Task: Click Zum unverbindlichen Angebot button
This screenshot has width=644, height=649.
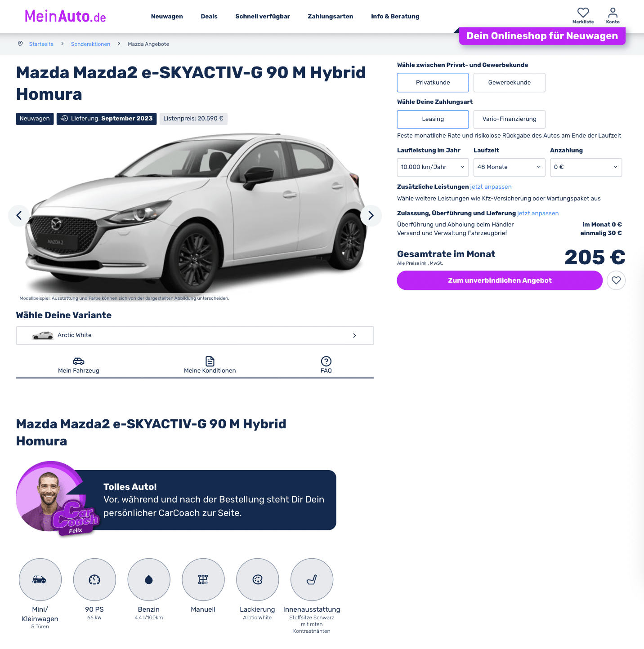Action: 500,280
